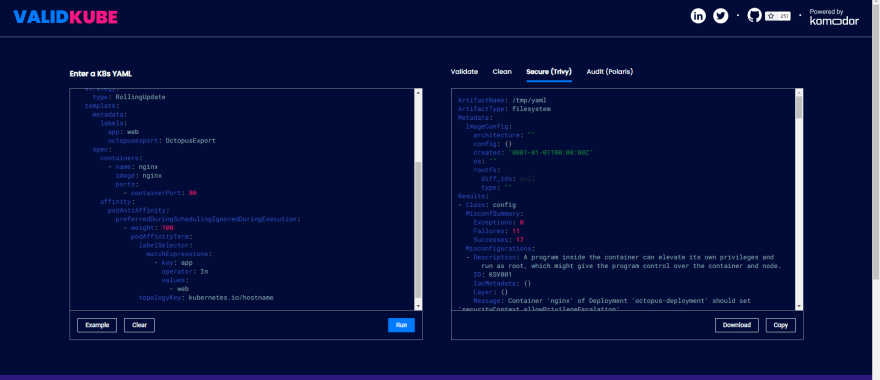Click the 'Misconfigurations:' line
The height and width of the screenshot is (380, 880).
click(500, 248)
